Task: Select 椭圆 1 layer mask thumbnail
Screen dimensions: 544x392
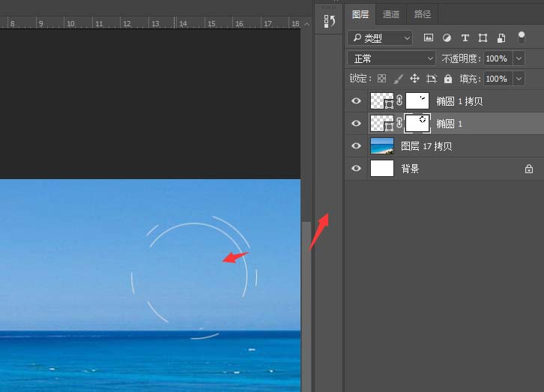Action: (x=417, y=124)
